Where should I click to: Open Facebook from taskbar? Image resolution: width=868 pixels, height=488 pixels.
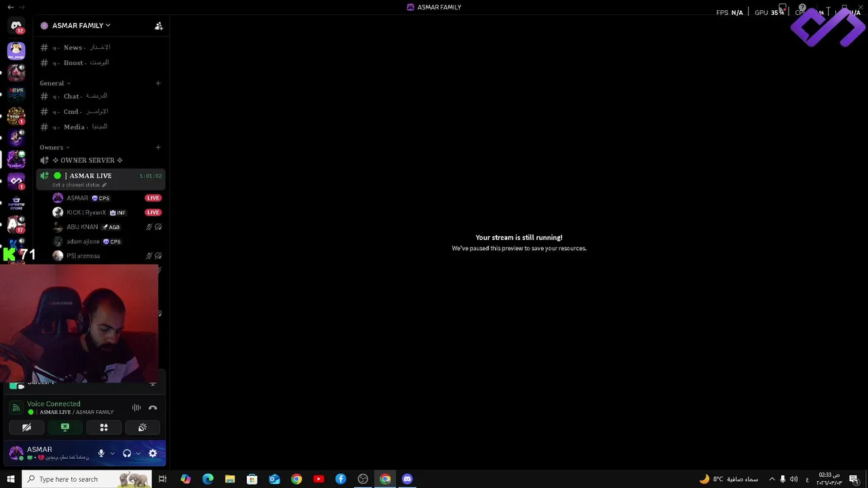(340, 479)
